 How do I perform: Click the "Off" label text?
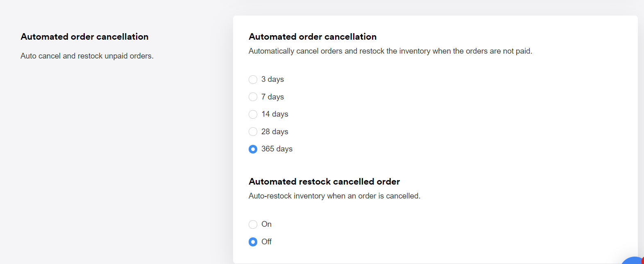(x=266, y=242)
